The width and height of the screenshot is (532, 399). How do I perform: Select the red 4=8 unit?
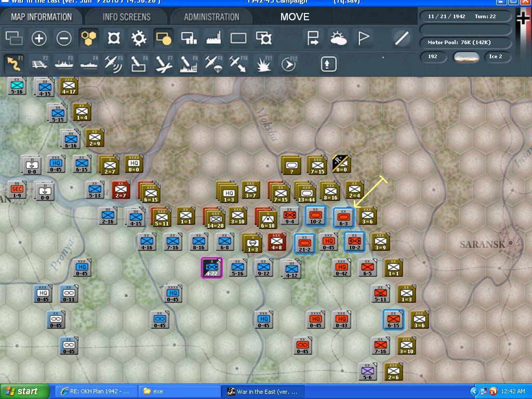coord(276,242)
